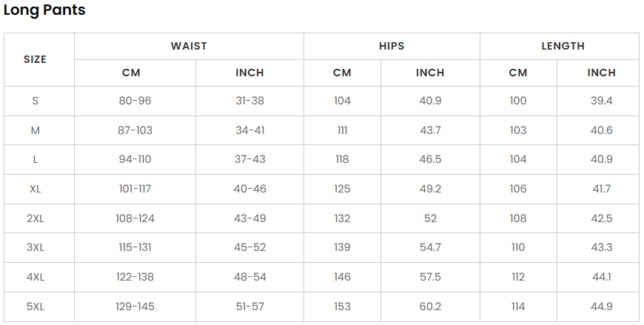644x325 pixels.
Task: Click waist value 122-138 for 4XL
Action: click(135, 277)
